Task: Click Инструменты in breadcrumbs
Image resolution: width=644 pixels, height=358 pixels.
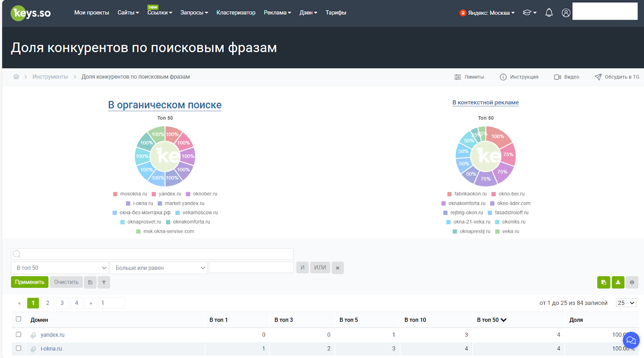Action: pyautogui.click(x=50, y=77)
